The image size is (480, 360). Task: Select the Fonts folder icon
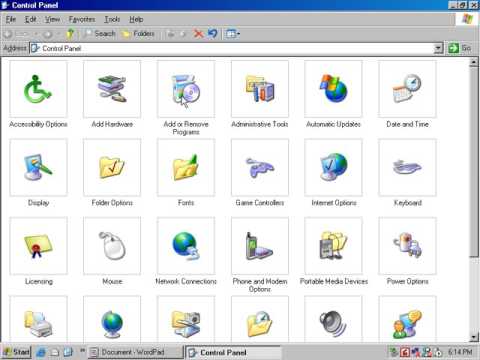pyautogui.click(x=186, y=167)
